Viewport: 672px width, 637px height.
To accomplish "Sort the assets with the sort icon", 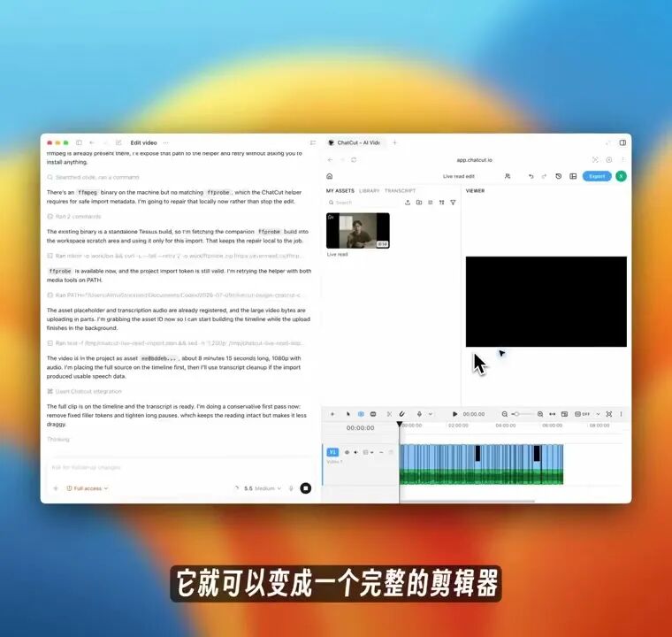I will click(x=441, y=202).
